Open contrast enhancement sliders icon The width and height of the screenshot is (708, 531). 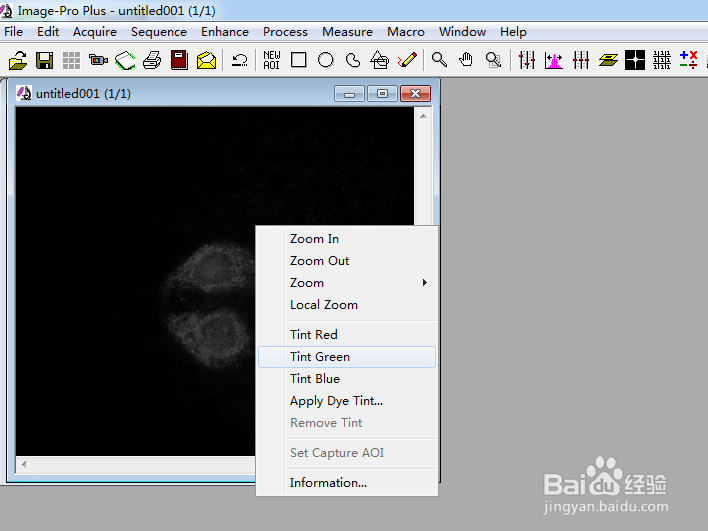[526, 60]
